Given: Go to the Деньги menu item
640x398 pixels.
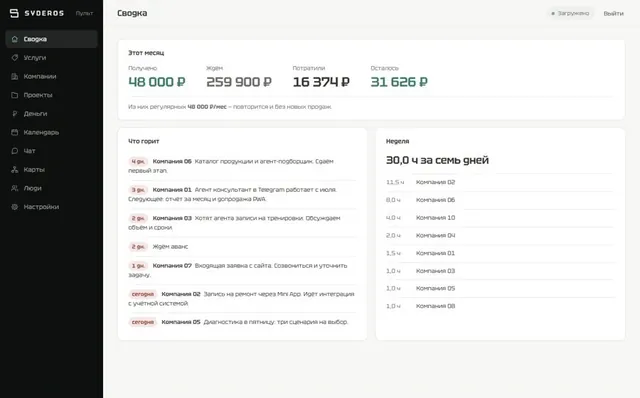Looking at the screenshot, I should [51, 113].
